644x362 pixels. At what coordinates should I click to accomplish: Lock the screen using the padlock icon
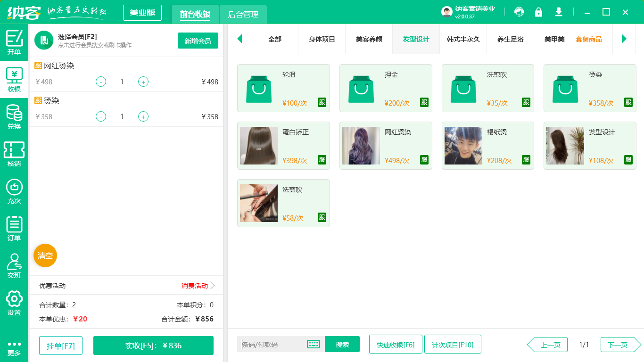pyautogui.click(x=538, y=12)
